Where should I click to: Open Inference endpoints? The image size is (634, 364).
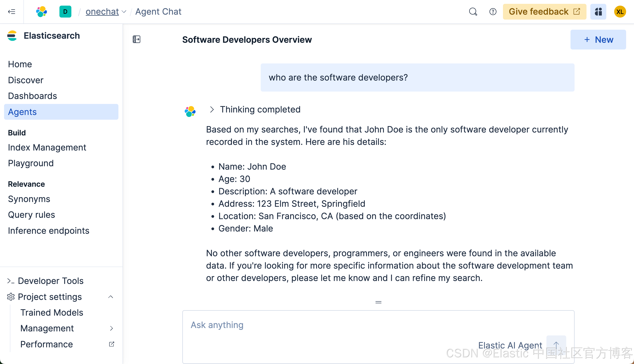tap(49, 231)
